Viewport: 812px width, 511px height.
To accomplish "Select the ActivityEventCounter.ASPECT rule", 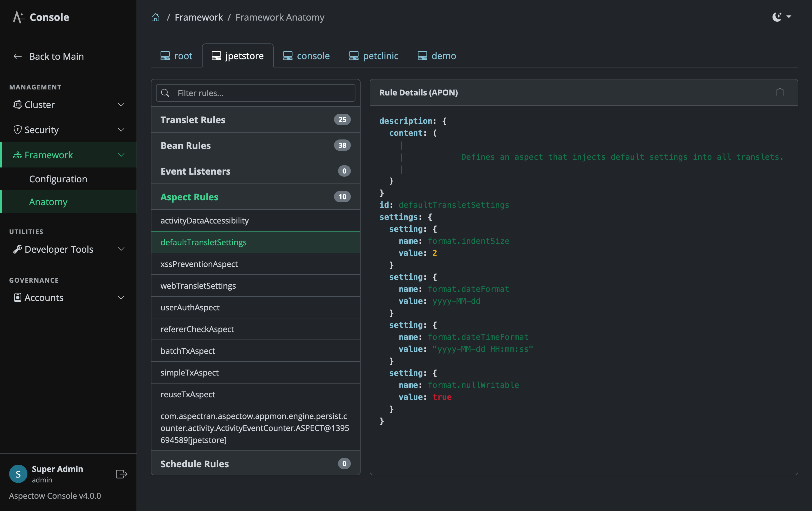I will click(256, 428).
